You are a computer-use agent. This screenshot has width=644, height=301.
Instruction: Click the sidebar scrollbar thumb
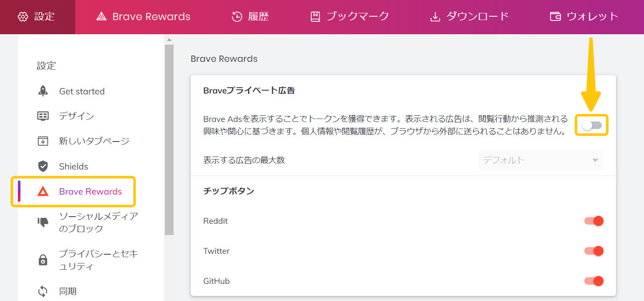click(169, 140)
